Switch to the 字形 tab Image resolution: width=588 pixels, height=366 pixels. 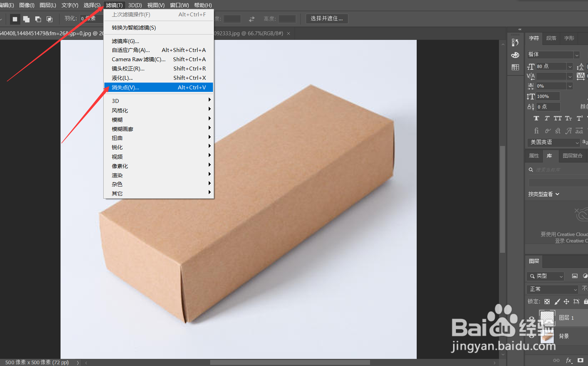click(569, 38)
